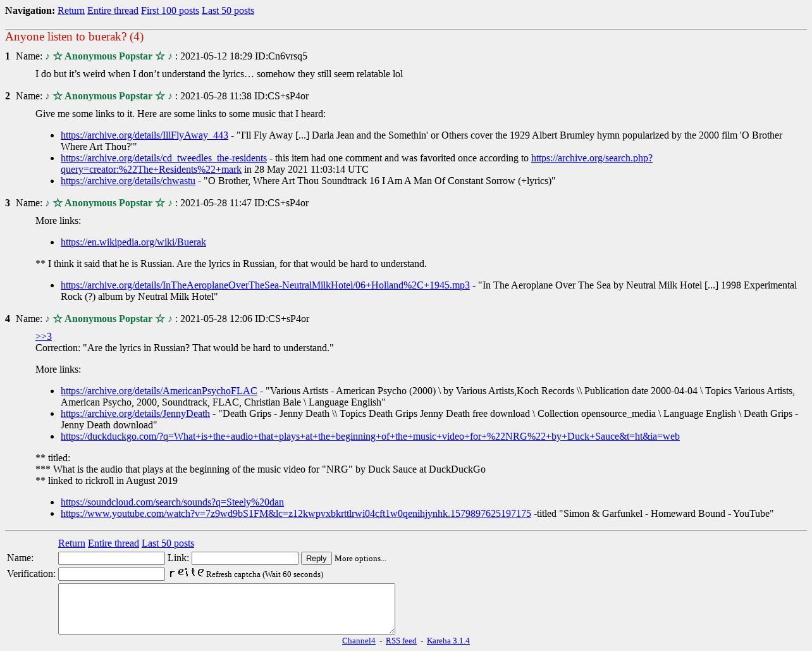Viewport: 812px width, 651px height.
Task: Click post number 2
Action: point(8,96)
